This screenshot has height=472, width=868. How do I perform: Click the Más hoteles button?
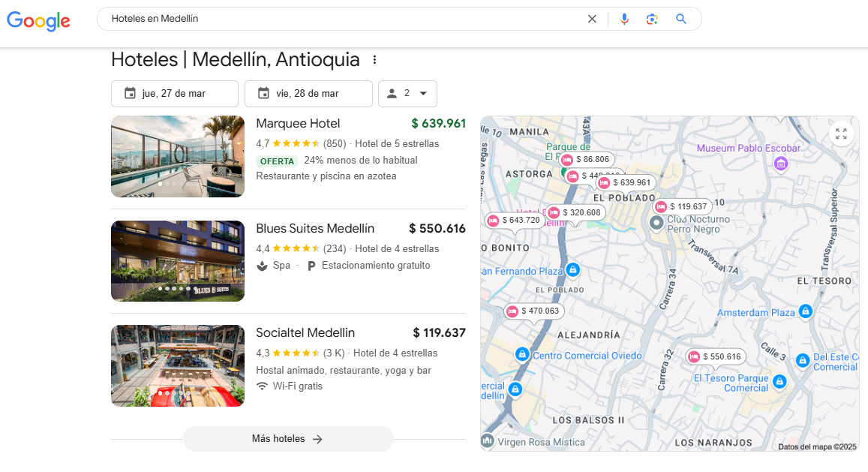coord(288,439)
